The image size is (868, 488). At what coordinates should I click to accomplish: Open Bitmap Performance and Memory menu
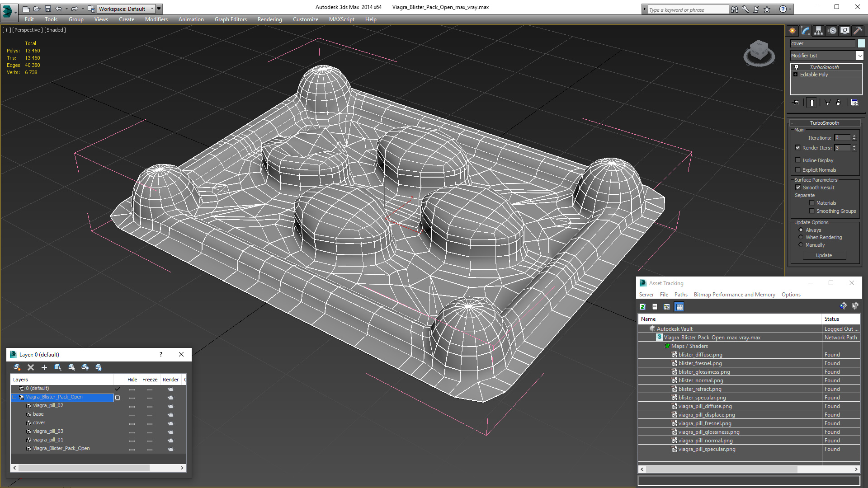pos(734,295)
